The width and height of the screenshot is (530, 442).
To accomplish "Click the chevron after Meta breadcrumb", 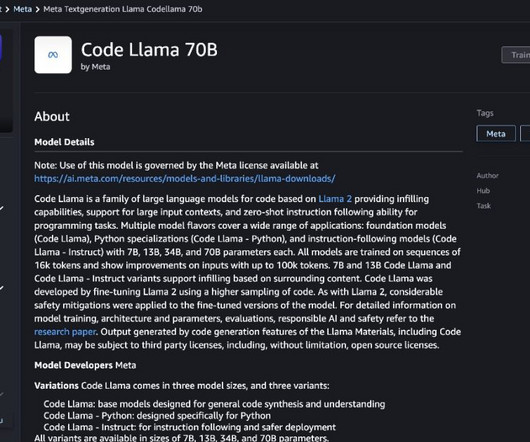I will (x=38, y=9).
